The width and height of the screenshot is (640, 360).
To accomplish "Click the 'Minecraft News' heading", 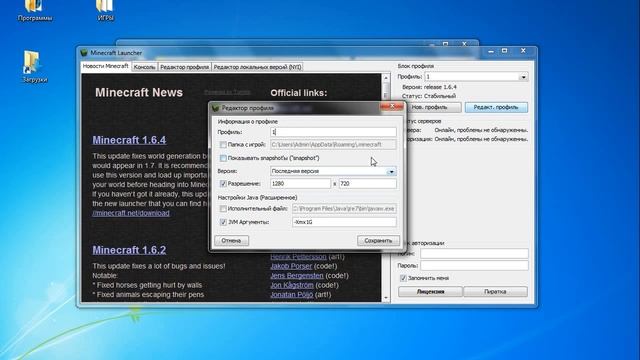I will click(x=139, y=93).
